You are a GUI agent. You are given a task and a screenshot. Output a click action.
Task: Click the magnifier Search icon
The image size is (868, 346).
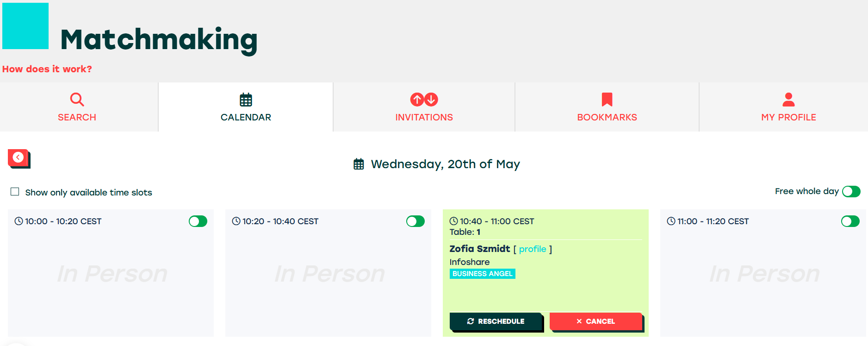77,100
